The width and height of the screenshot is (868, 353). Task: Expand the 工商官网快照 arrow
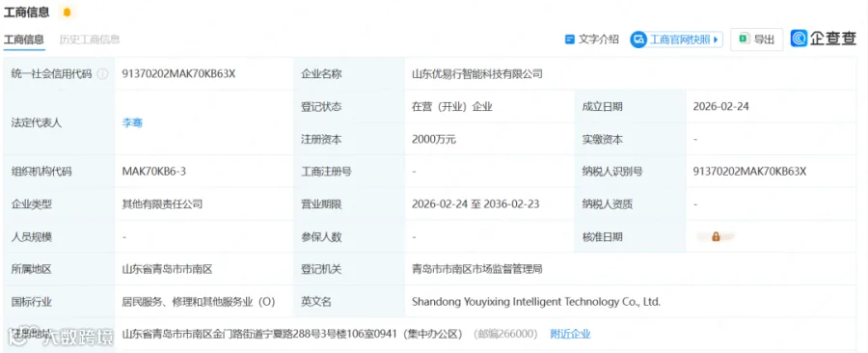click(x=716, y=40)
